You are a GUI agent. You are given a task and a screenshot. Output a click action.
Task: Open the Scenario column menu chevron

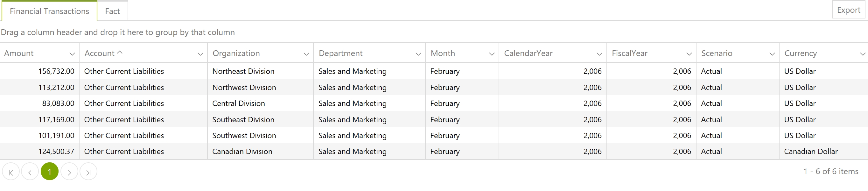(x=772, y=53)
